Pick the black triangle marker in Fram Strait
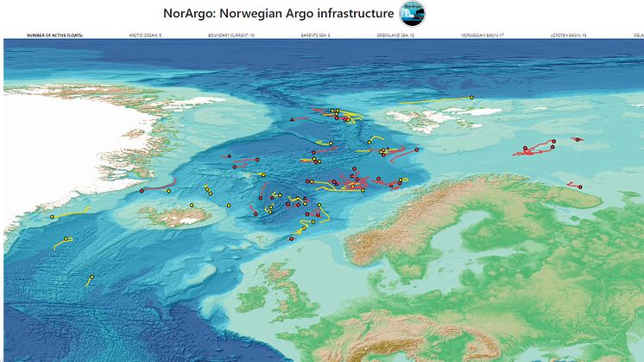Screen dimensions: 644x362 pyautogui.click(x=292, y=119)
